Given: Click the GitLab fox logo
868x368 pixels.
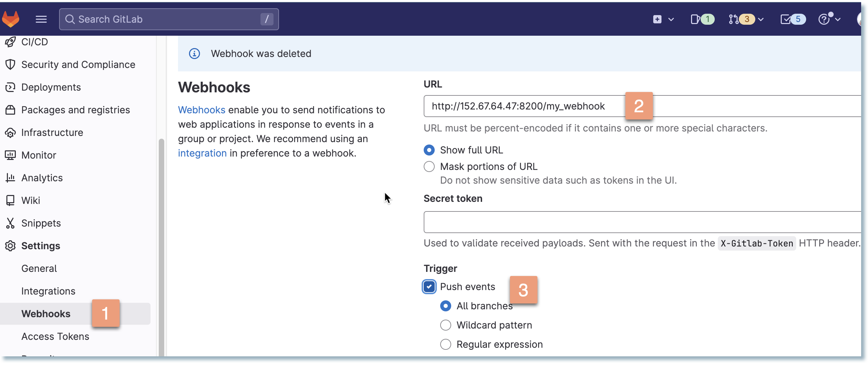Looking at the screenshot, I should [x=11, y=19].
